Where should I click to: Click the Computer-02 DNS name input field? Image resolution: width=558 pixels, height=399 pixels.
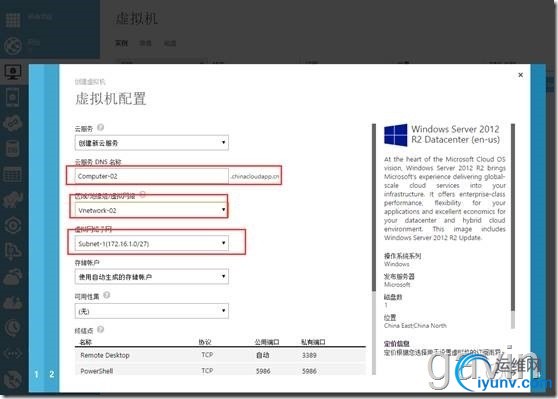[x=152, y=176]
